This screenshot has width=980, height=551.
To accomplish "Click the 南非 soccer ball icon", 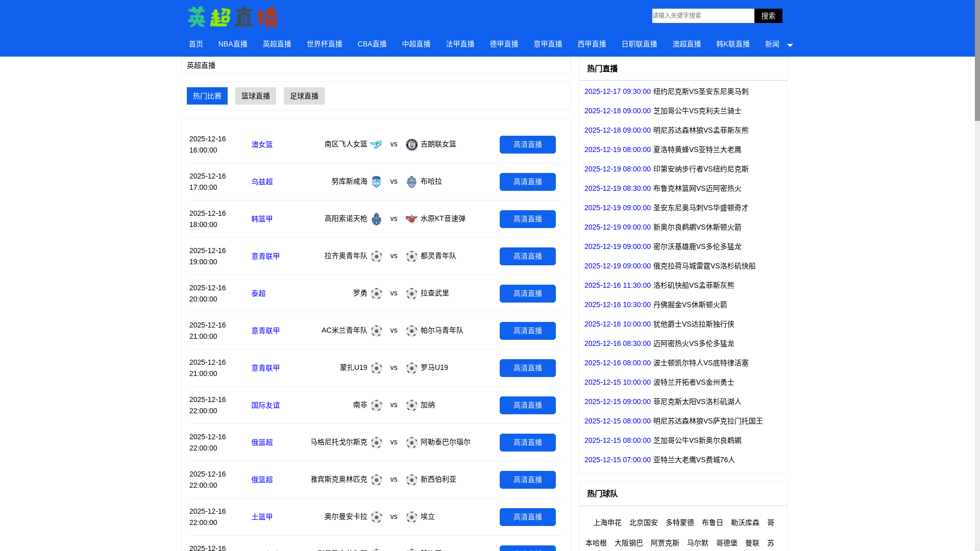I will pyautogui.click(x=376, y=405).
